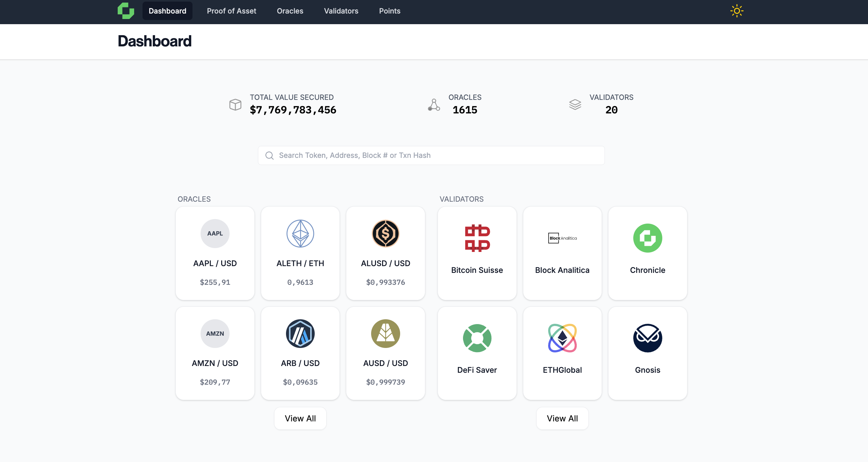Click View All under Oracles

click(x=300, y=418)
